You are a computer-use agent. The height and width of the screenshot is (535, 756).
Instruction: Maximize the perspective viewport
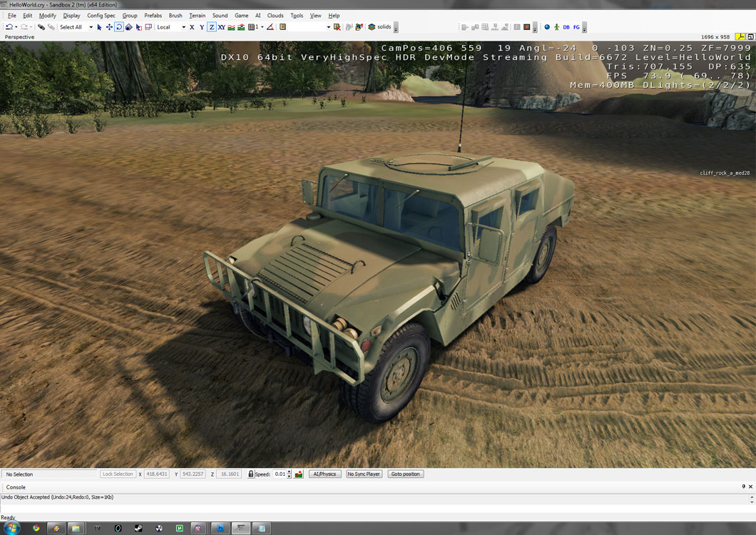[751, 36]
